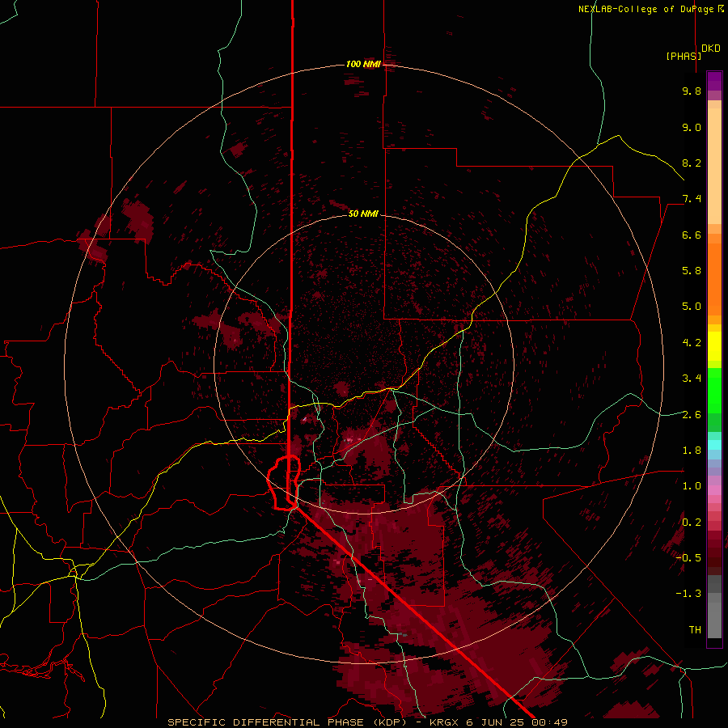Viewport: 728px width, 728px height.
Task: Click the 9.8 value on the scale
Action: [x=692, y=91]
